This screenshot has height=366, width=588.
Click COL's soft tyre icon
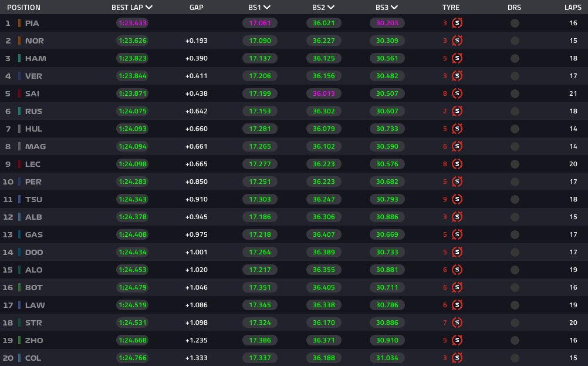click(x=457, y=358)
